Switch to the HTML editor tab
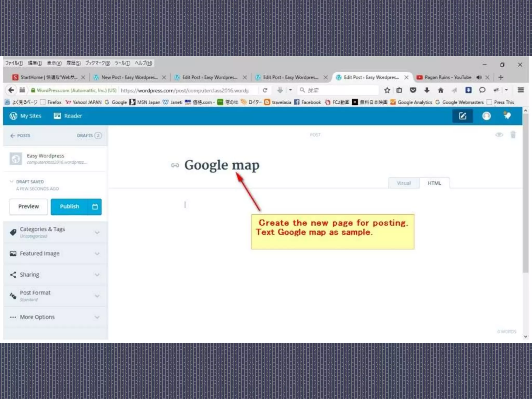The image size is (532, 399). [x=434, y=183]
